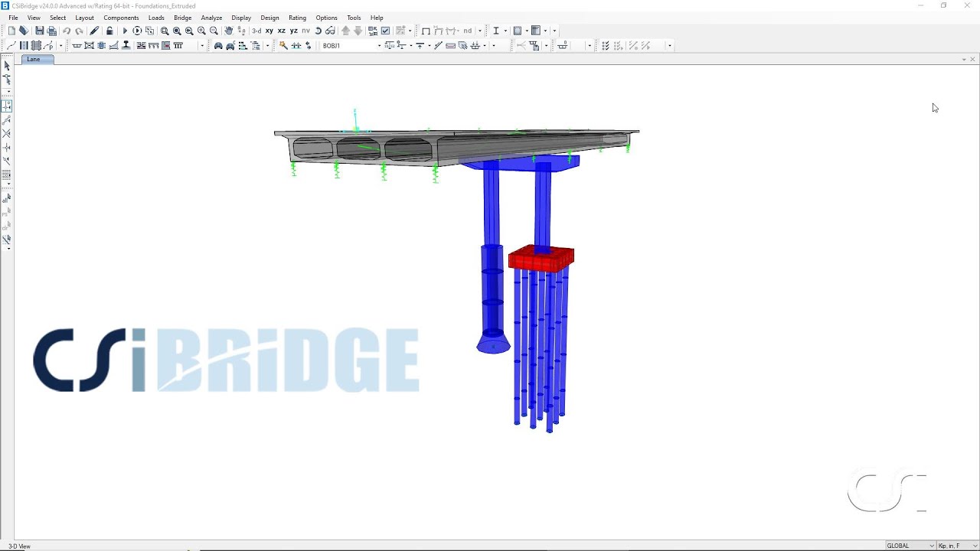
Task: Set view to the xy plane
Action: coord(269,31)
